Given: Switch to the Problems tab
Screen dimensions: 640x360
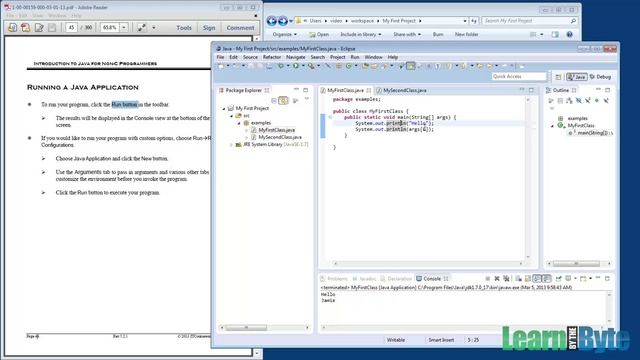Looking at the screenshot, I should point(334,279).
